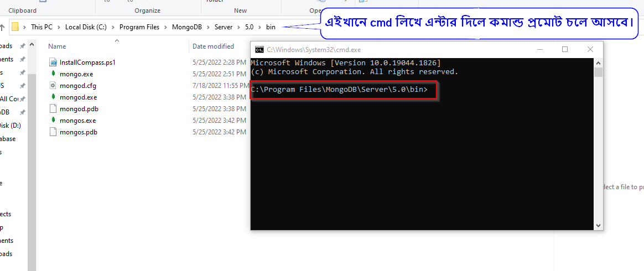Expand the chevron after This PC breadcrumb
644x271 pixels.
[x=59, y=27]
